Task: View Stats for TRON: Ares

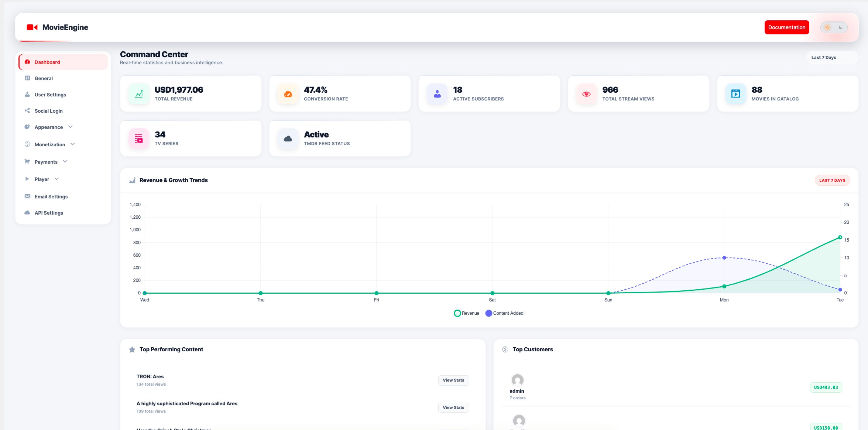Action: click(453, 380)
